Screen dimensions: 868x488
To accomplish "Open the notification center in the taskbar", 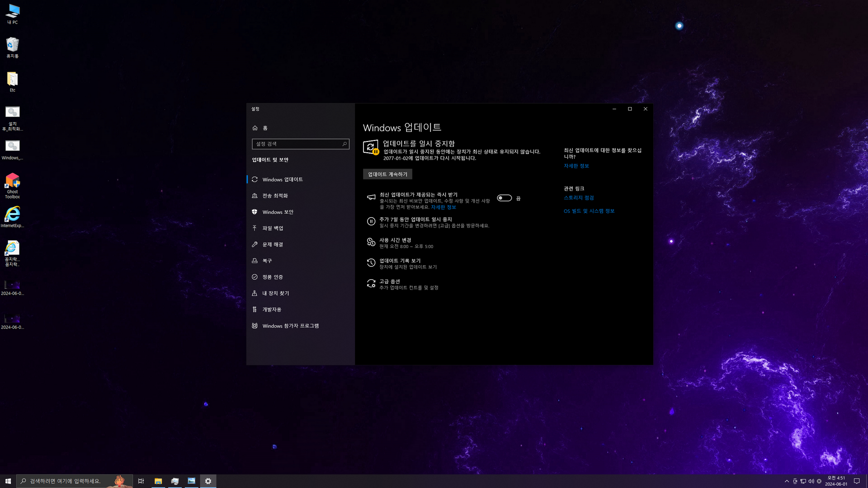I will coord(857,481).
